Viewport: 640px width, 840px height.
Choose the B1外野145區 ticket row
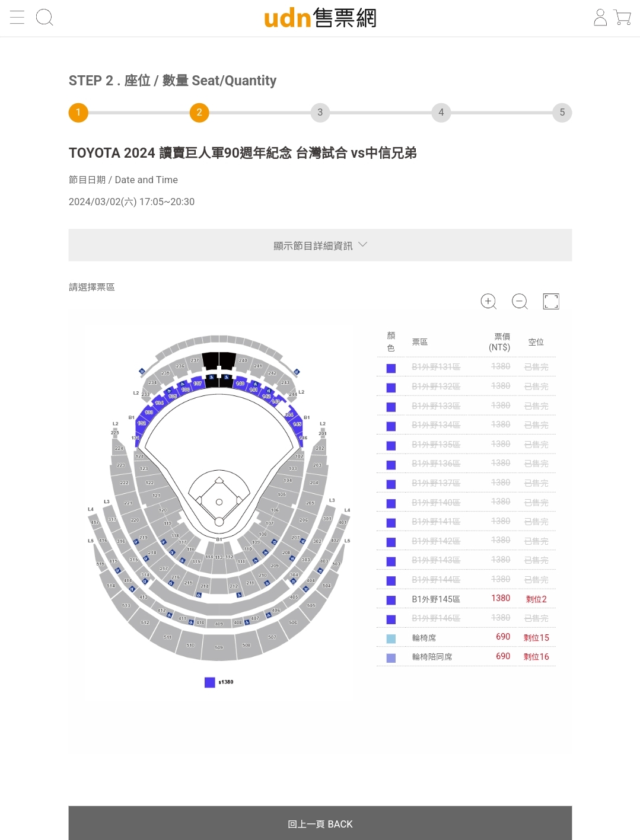(466, 599)
